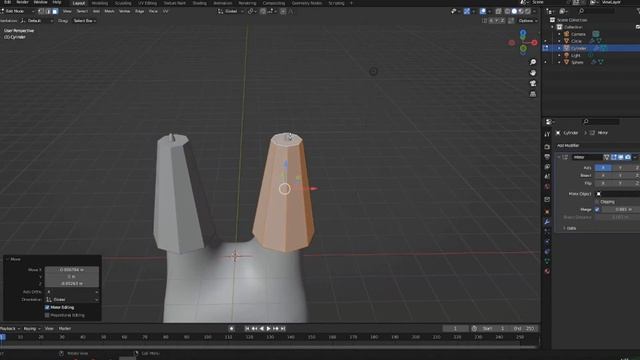Screen dimensions: 640x360
Task: Open Object properties orange square tab
Action: 547,212
